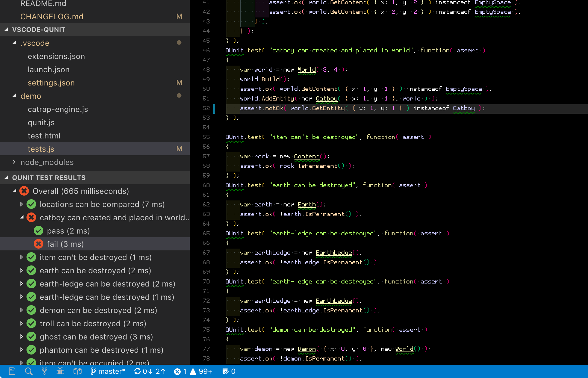Click the git sync changes indicator
The height and width of the screenshot is (378, 588).
click(150, 371)
